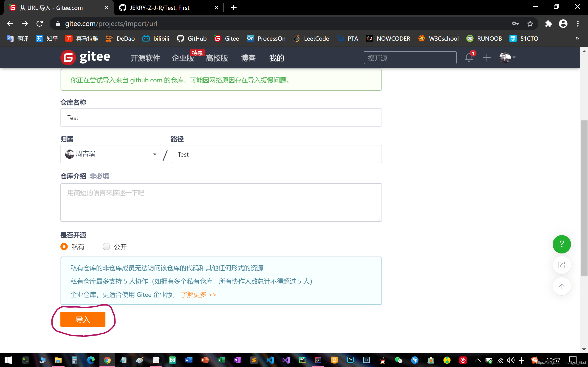The height and width of the screenshot is (367, 588).
Task: Bookmark this page with star icon
Action: (x=530, y=24)
